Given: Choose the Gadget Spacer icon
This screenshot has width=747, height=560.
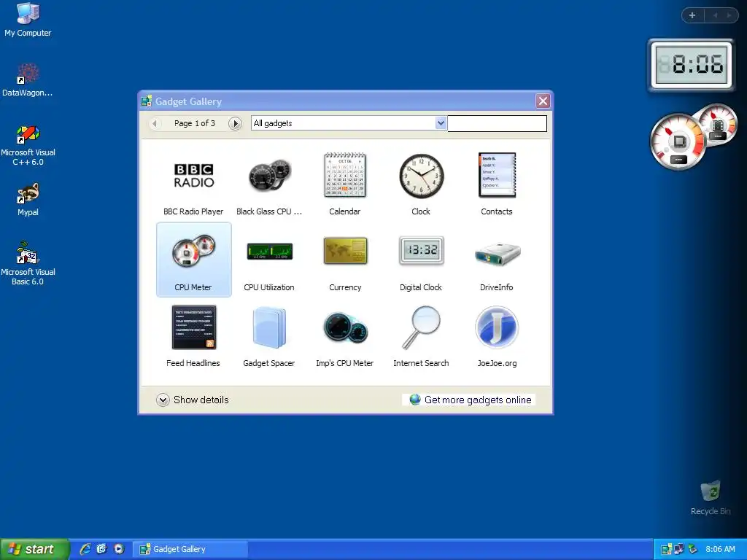Looking at the screenshot, I should pyautogui.click(x=269, y=327).
